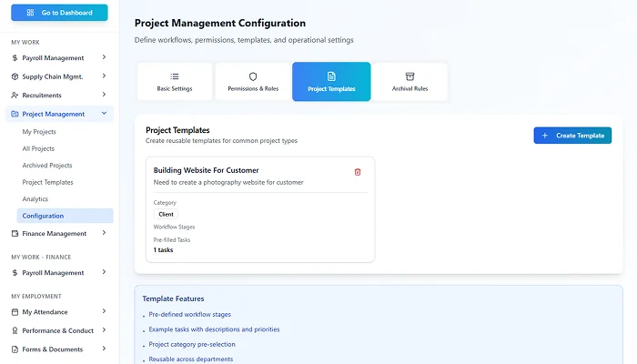Expand the Finance Management section

point(105,233)
